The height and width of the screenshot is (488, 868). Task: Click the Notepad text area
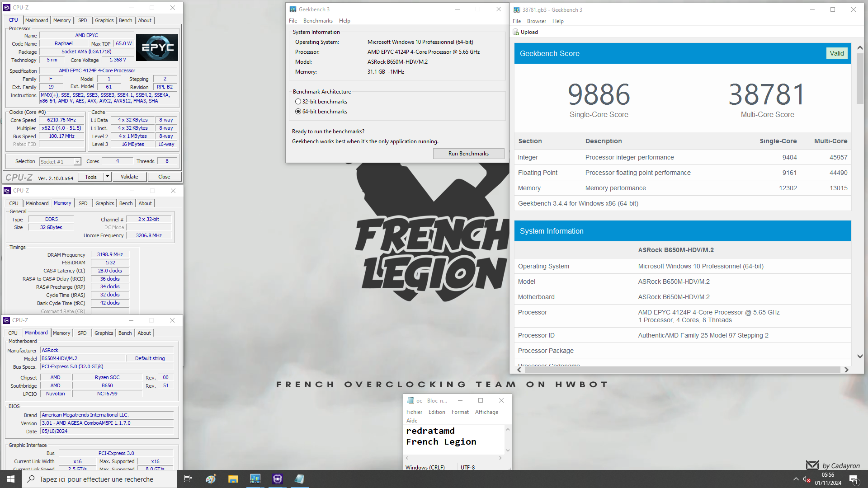[453, 439]
